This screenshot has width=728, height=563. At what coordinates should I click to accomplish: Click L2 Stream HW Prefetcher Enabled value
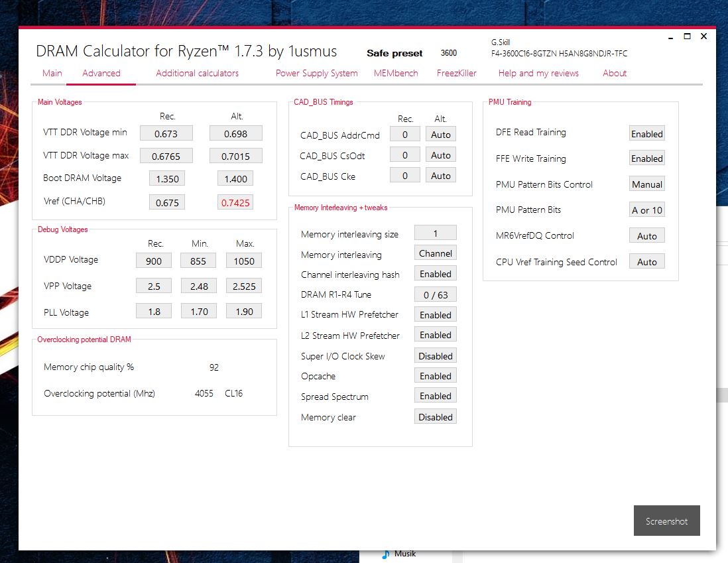tap(436, 335)
